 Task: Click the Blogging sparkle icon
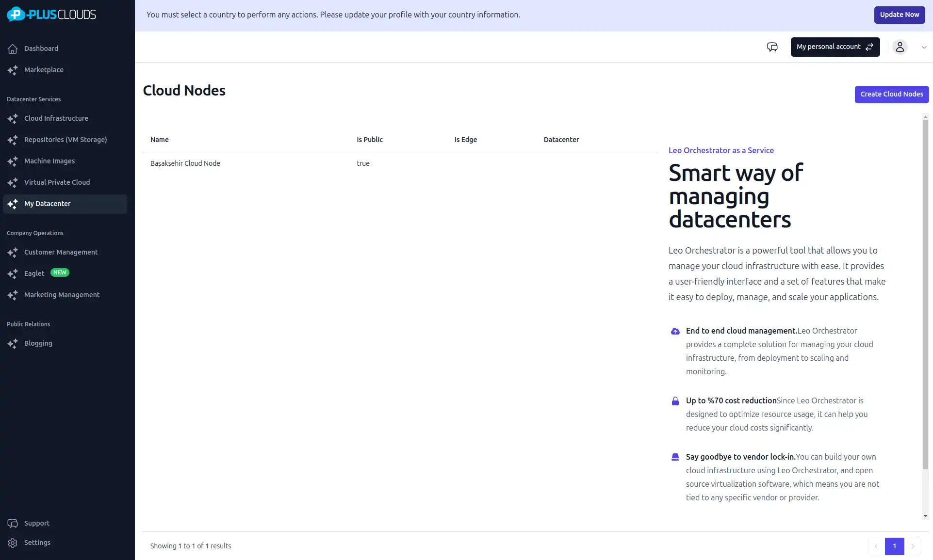click(13, 343)
